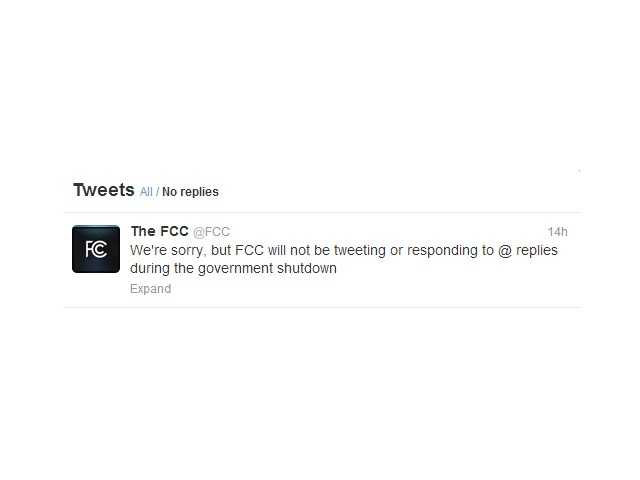The image size is (640, 480).
Task: Click the phrase during the on tweet's second line
Action: [162, 269]
